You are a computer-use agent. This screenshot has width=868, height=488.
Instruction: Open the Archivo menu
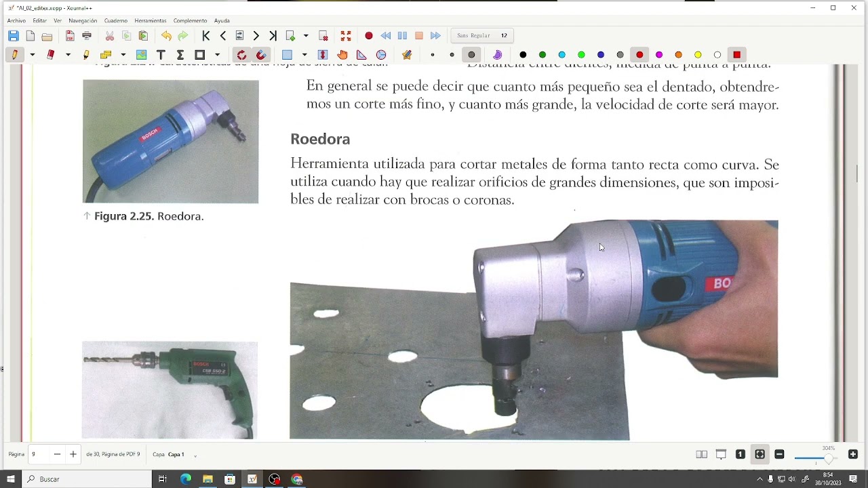tap(16, 21)
